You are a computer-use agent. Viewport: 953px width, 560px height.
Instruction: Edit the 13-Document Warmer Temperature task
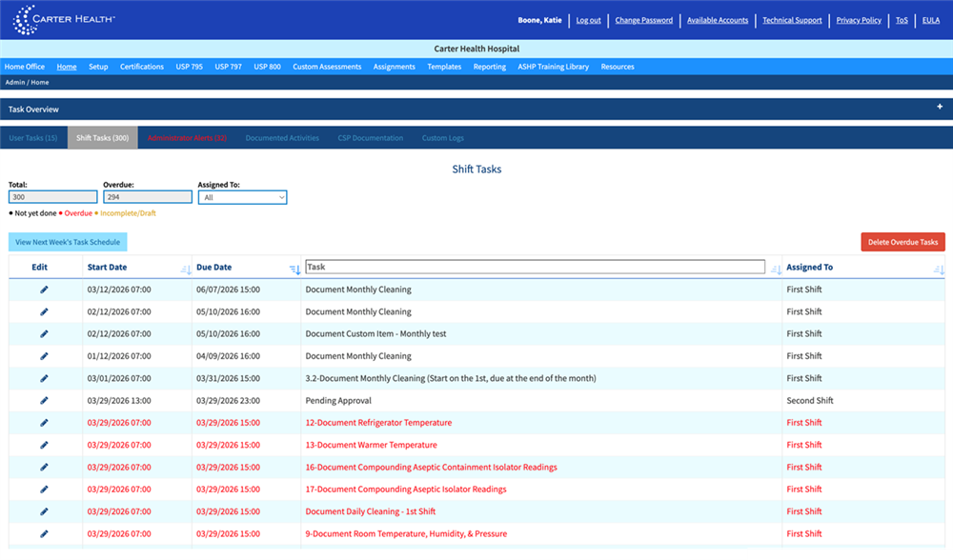(44, 445)
